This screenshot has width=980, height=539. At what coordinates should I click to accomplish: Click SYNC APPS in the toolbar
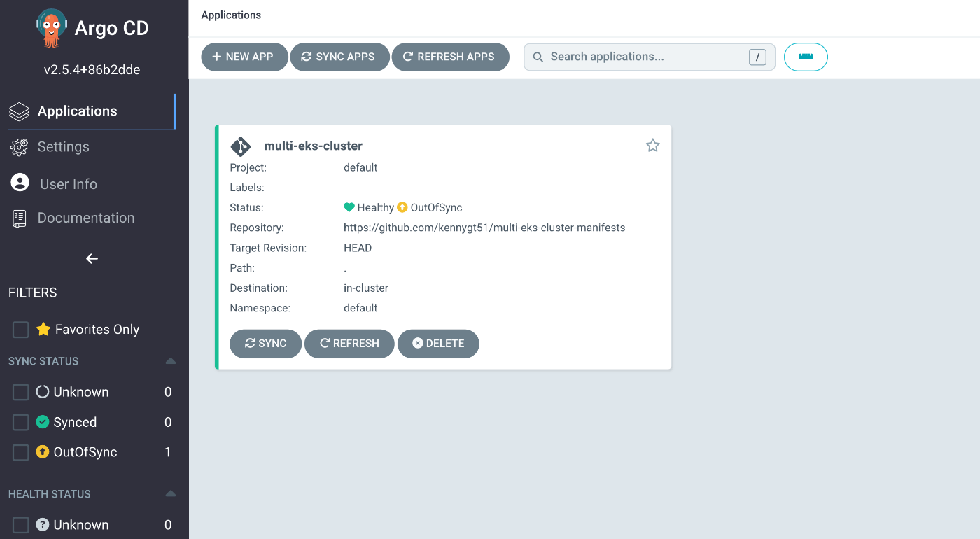(x=339, y=57)
